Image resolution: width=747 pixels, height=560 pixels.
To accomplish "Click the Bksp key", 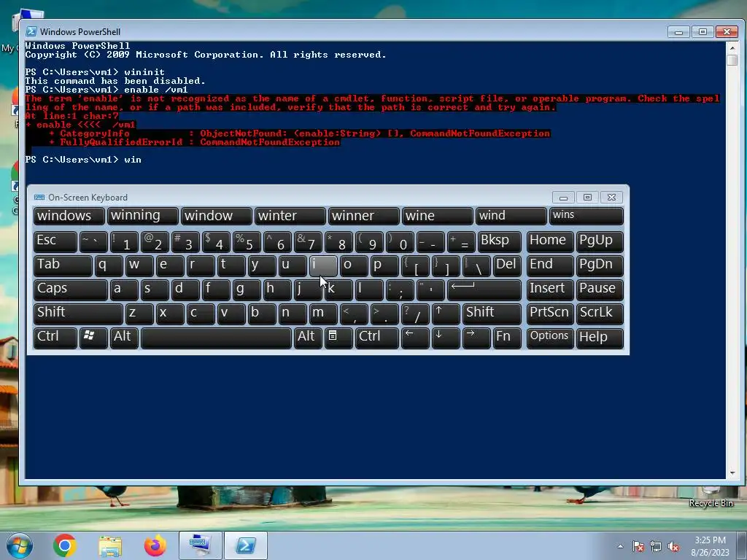I will (499, 242).
